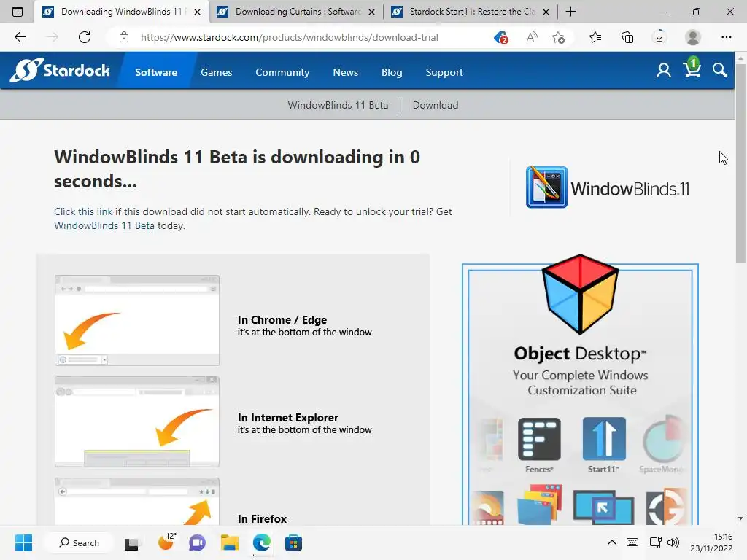This screenshot has height=560, width=747.
Task: Open the weather widget showing 12°
Action: pos(167,542)
